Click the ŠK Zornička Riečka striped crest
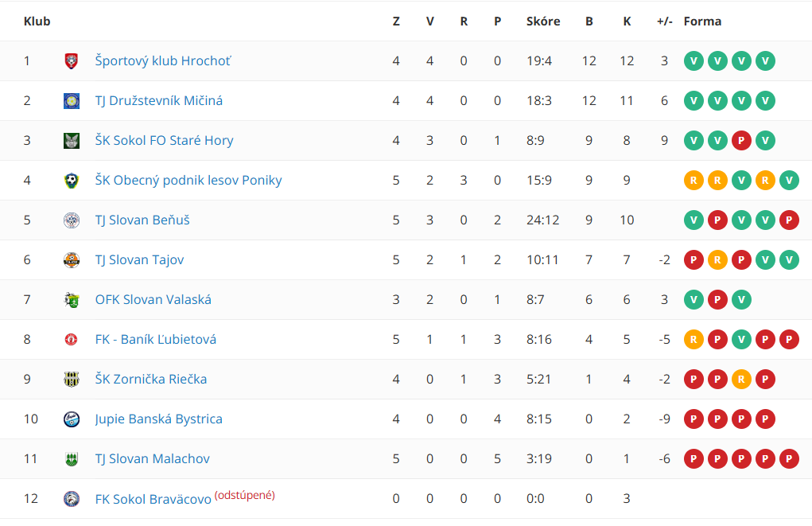Screen dimensions: 812x526 pos(72,380)
